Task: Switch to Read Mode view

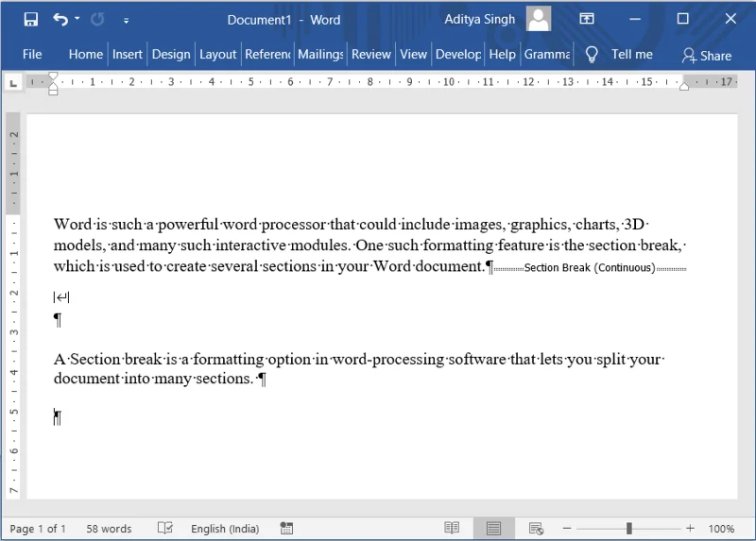Action: (x=452, y=528)
